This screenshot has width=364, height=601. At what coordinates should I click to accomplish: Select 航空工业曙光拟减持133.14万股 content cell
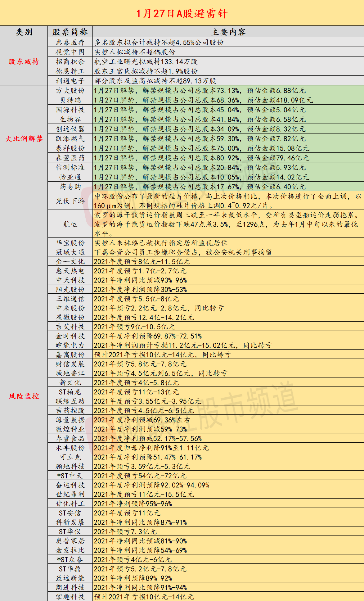(228, 62)
